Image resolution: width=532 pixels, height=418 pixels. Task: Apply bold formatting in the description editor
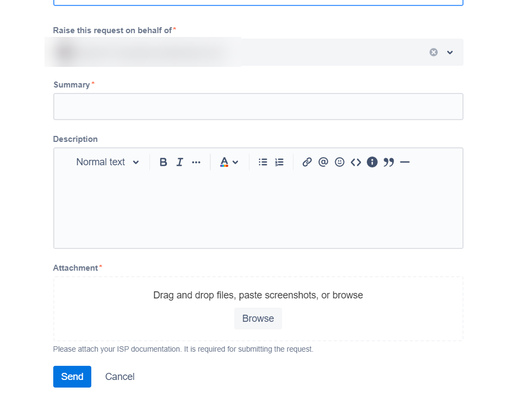(x=162, y=161)
